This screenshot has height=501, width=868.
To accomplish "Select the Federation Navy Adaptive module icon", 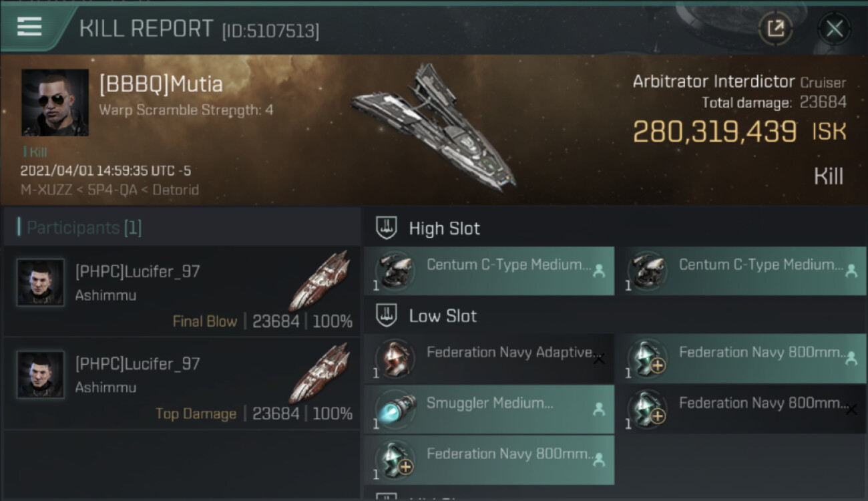I will click(x=393, y=359).
